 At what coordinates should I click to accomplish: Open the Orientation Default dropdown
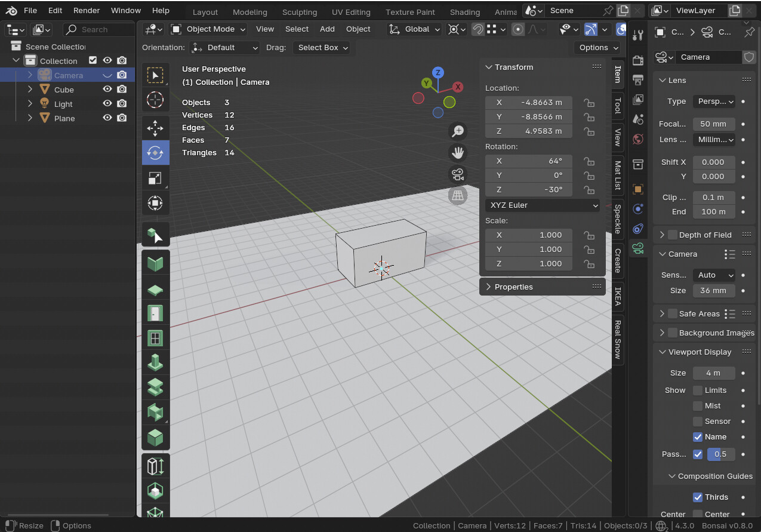225,48
